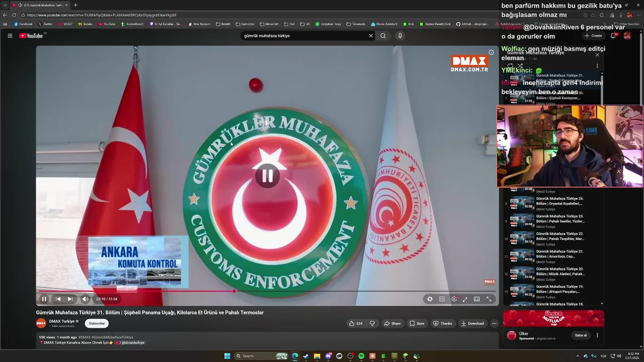Open the Kotaku bookmark

pyautogui.click(x=86, y=24)
